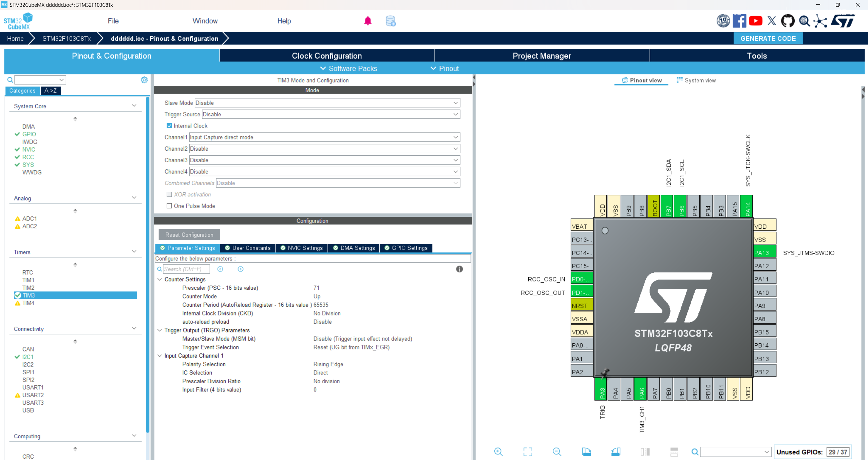Click the info icon in parameter settings

(459, 269)
